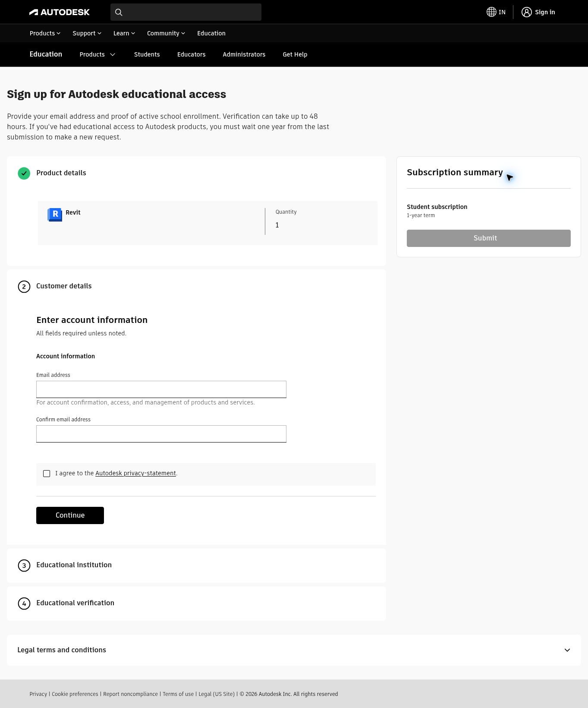Expand the Support menu

point(87,33)
